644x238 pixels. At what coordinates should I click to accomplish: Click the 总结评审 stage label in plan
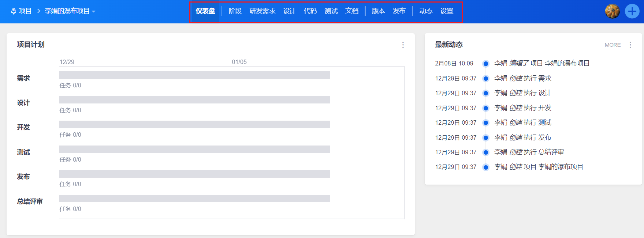[30, 201]
